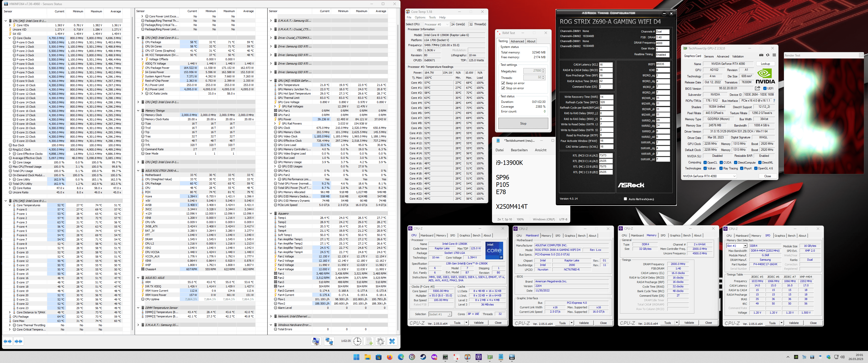Image resolution: width=868 pixels, height=363 pixels.
Task: Toggle CUDA checkbox in GPU-Z
Action: point(721,162)
